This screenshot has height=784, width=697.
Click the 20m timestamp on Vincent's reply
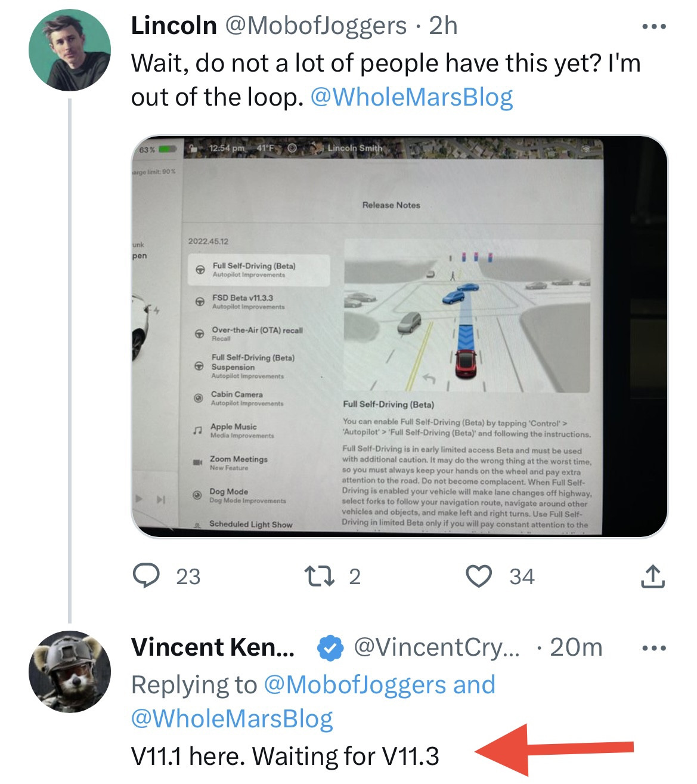tap(576, 647)
